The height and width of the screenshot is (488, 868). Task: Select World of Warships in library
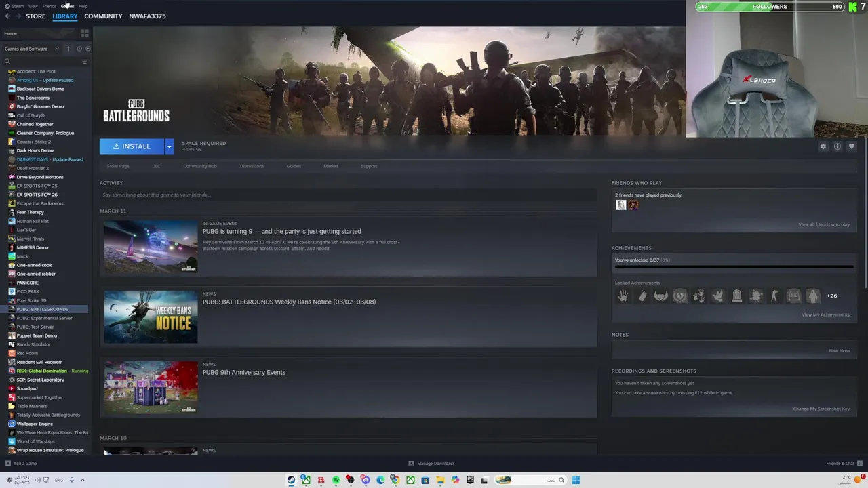click(x=36, y=441)
